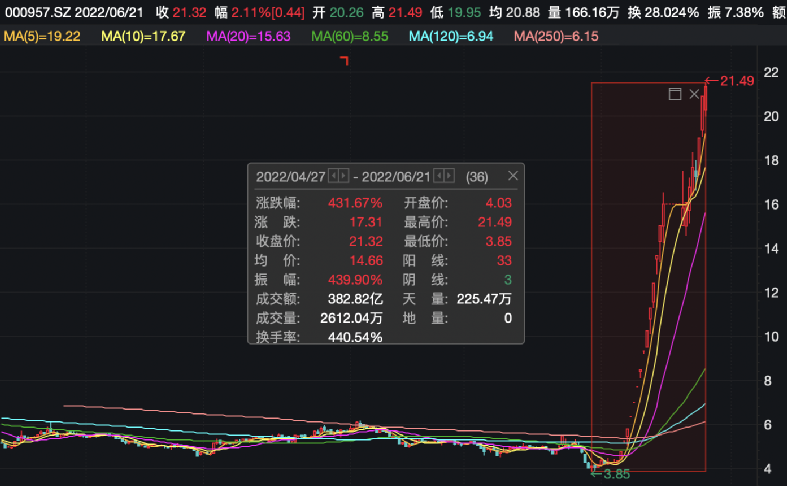787x486 pixels.
Task: Close the interval statistics popup
Action: (513, 176)
